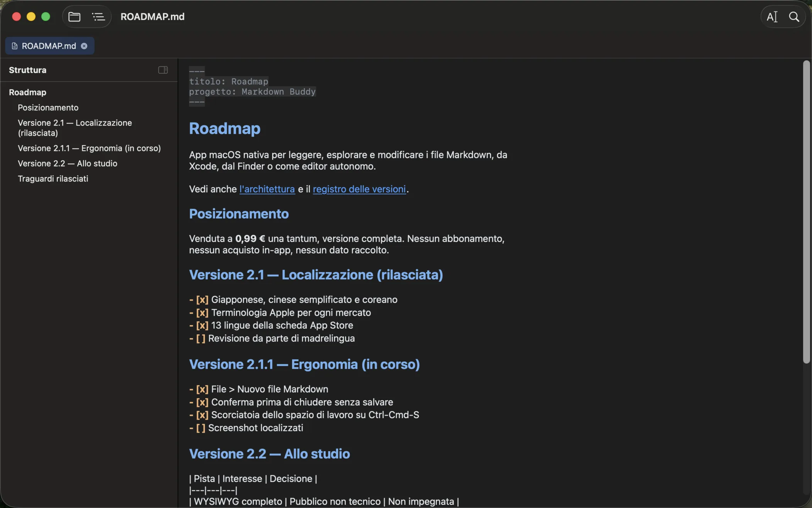Maximize the window with the green button
812x508 pixels.
point(46,17)
